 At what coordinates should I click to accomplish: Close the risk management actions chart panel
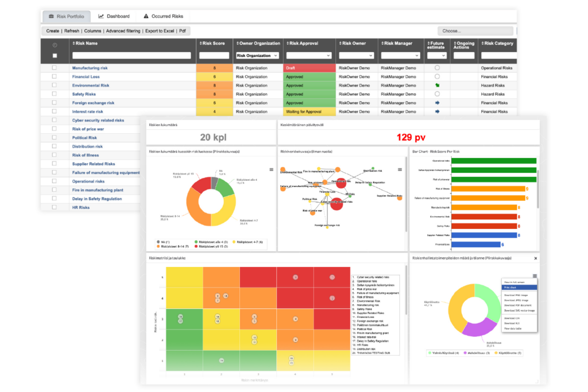coord(535,259)
